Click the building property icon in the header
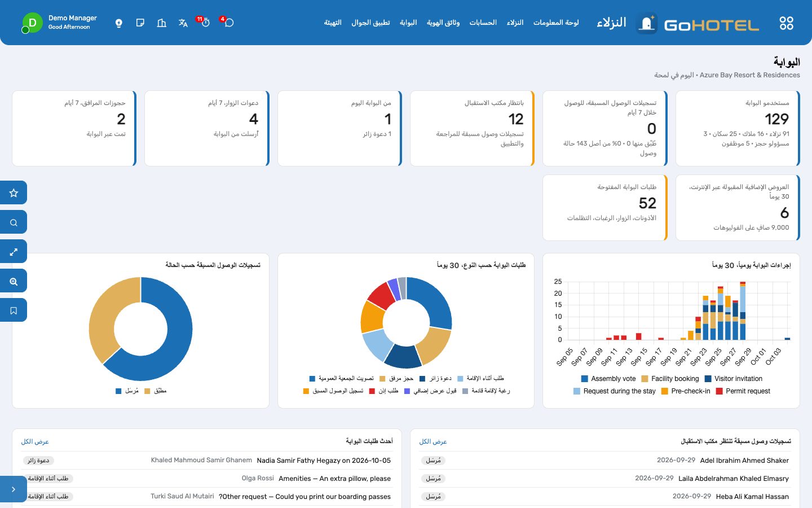812x508 pixels. click(162, 23)
